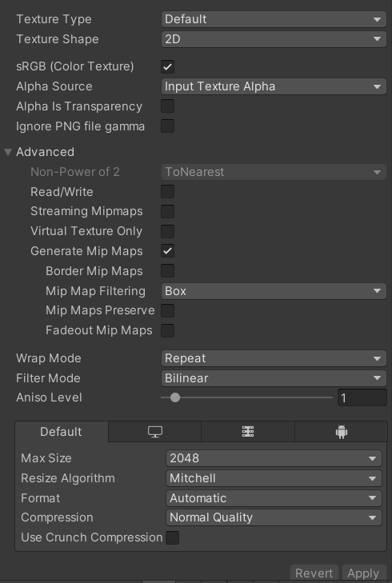Click the Use Crunch Compression label
Image resolution: width=392 pixels, height=583 pixels.
click(x=92, y=537)
